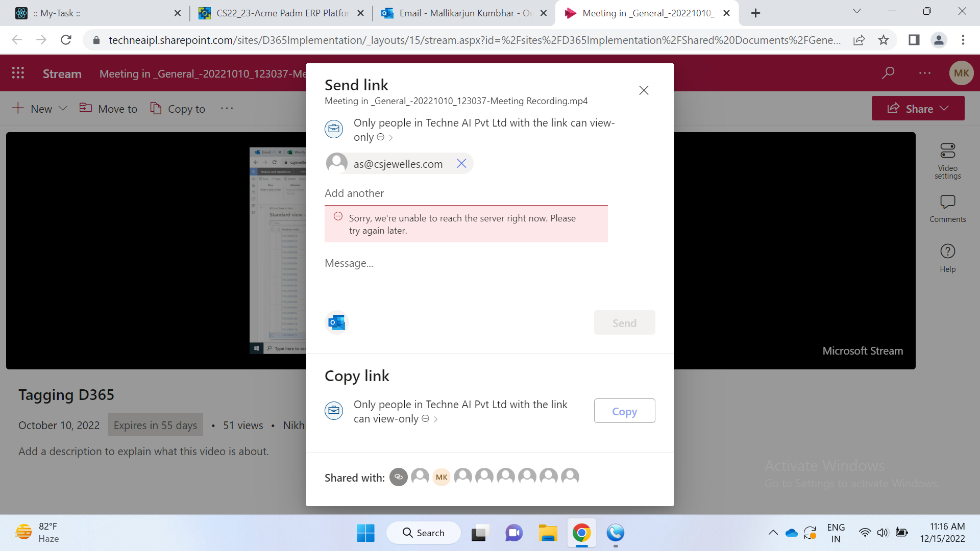Image resolution: width=980 pixels, height=551 pixels.
Task: Click briefcase icon next to Send link permissions
Action: (x=334, y=129)
